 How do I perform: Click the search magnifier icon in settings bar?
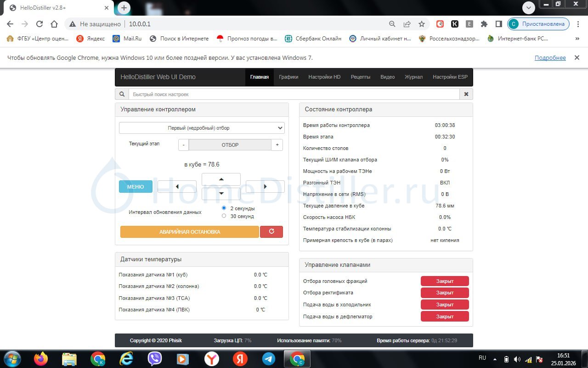122,94
